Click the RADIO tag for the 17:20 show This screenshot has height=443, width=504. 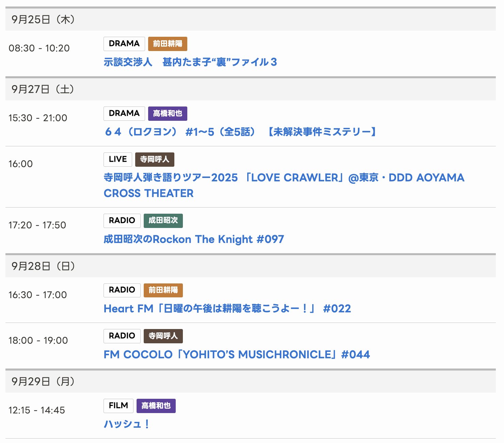(122, 221)
